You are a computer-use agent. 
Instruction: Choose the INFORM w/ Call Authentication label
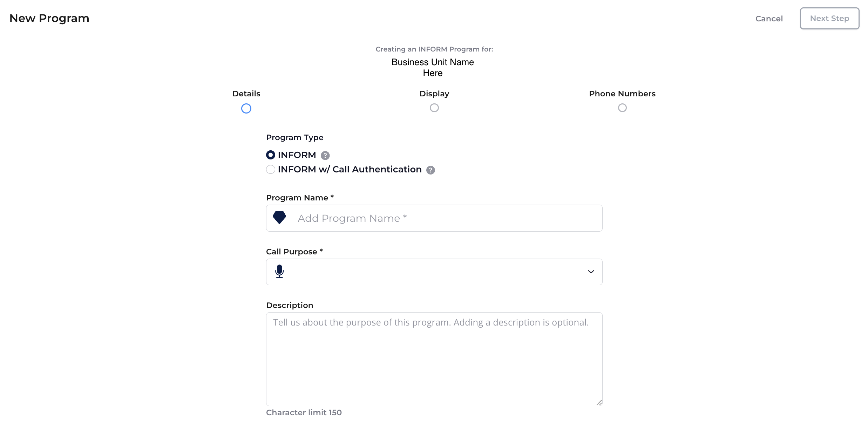pyautogui.click(x=350, y=169)
